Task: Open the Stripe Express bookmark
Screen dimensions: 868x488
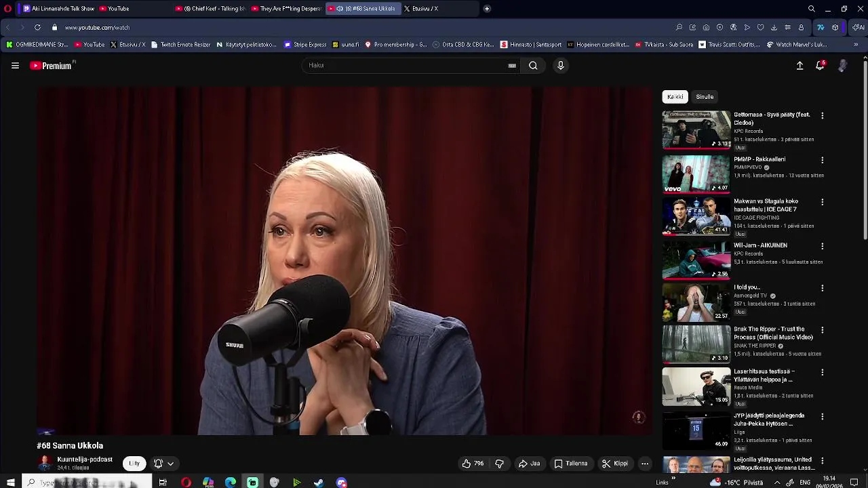Action: 305,45
